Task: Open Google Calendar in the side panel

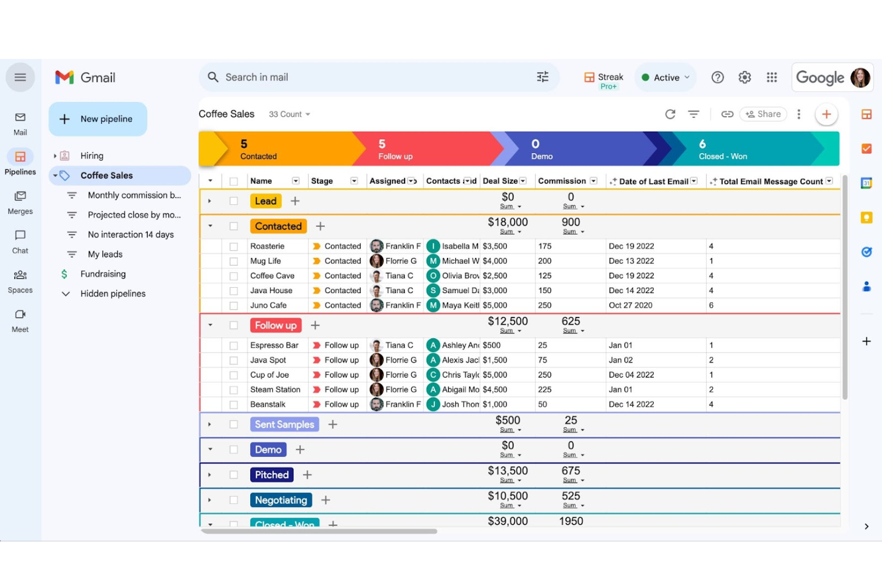Action: [867, 183]
